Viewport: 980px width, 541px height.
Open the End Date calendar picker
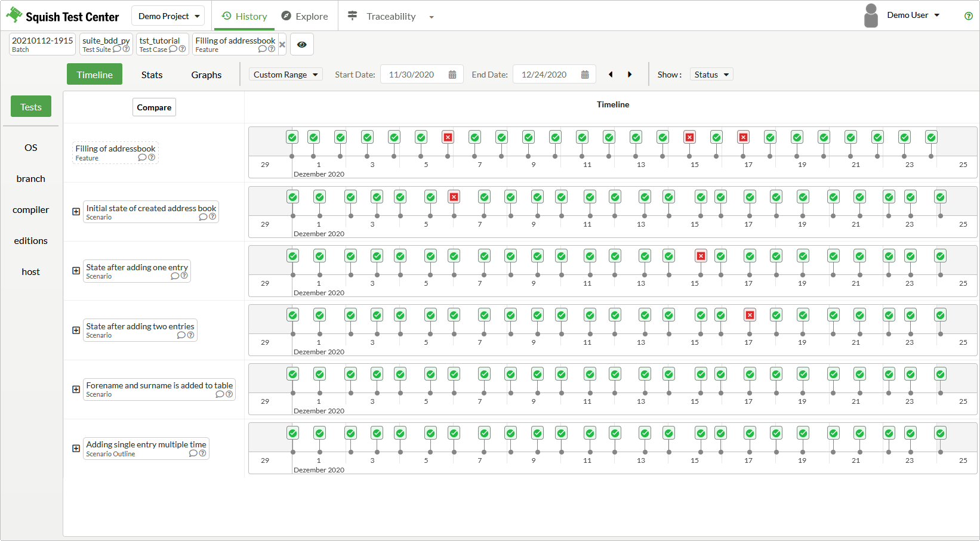pos(585,75)
